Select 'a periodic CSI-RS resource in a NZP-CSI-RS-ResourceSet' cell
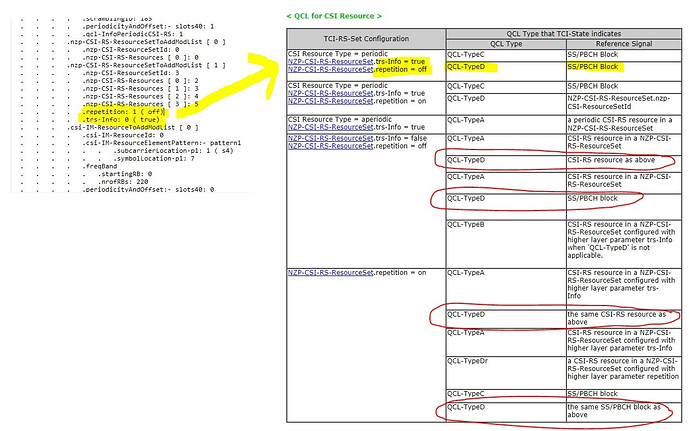The height and width of the screenshot is (431, 690). coord(624,124)
